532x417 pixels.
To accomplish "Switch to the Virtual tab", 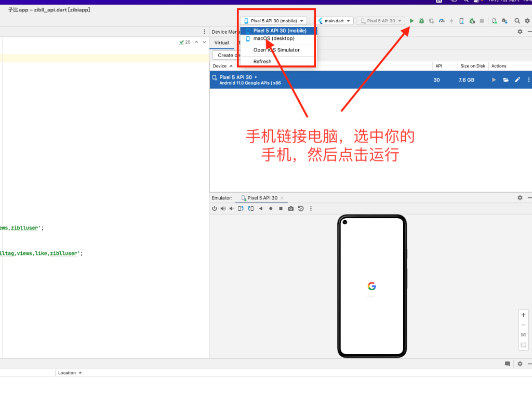I will [x=222, y=43].
